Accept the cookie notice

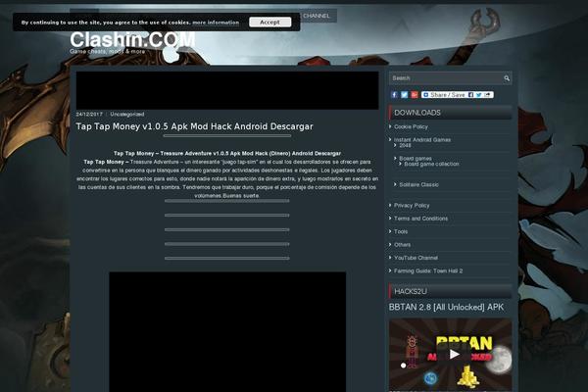(x=270, y=23)
